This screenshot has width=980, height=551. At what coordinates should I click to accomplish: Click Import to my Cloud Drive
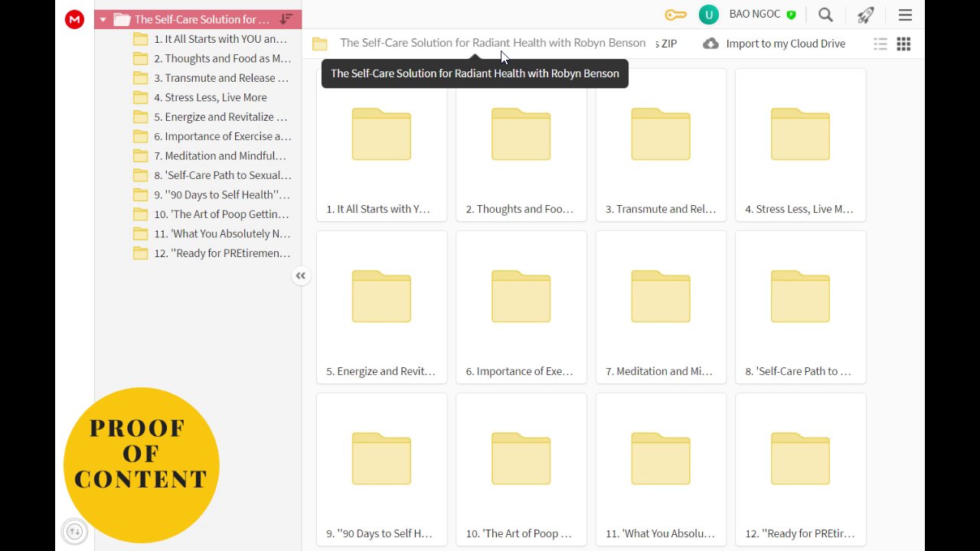tap(786, 44)
